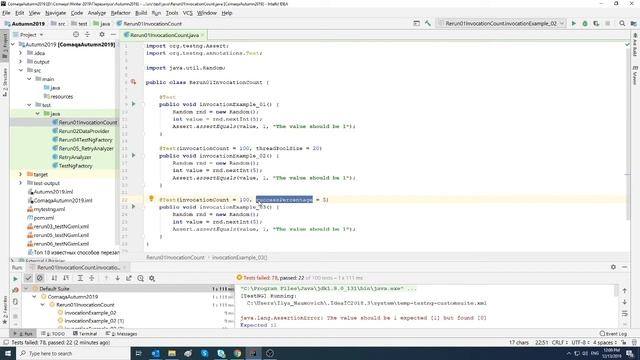Export test results icon

pos(129,278)
